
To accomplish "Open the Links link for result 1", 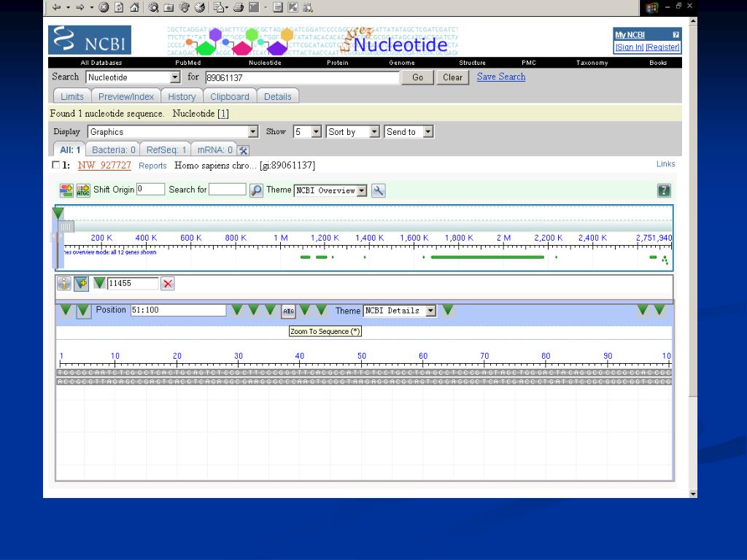I will (x=665, y=164).
